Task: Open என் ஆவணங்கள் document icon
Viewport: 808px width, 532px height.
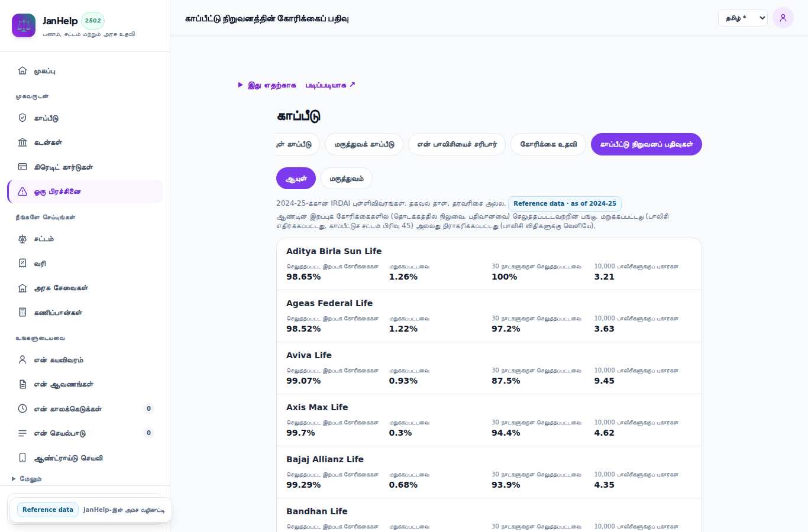Action: click(x=22, y=384)
